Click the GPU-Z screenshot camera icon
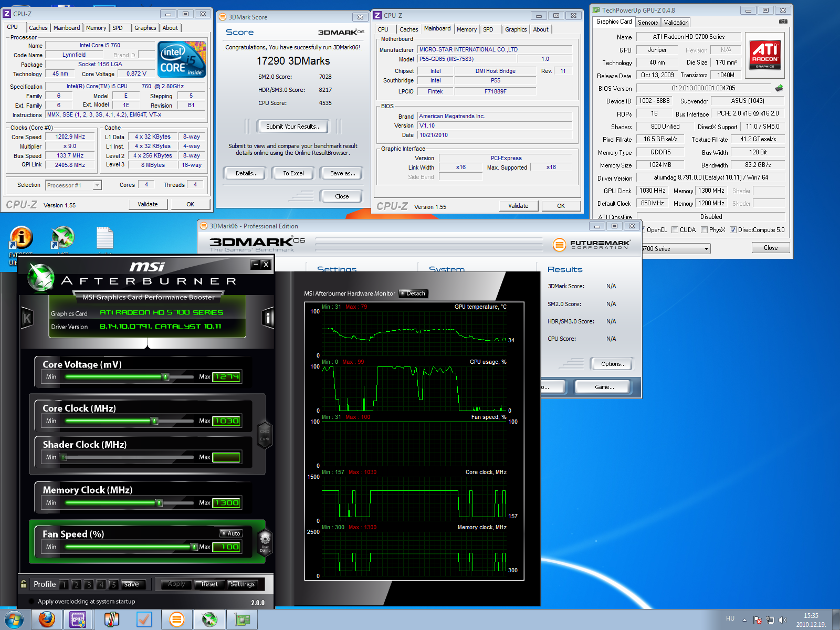Screen dimensions: 840x630 (x=783, y=22)
